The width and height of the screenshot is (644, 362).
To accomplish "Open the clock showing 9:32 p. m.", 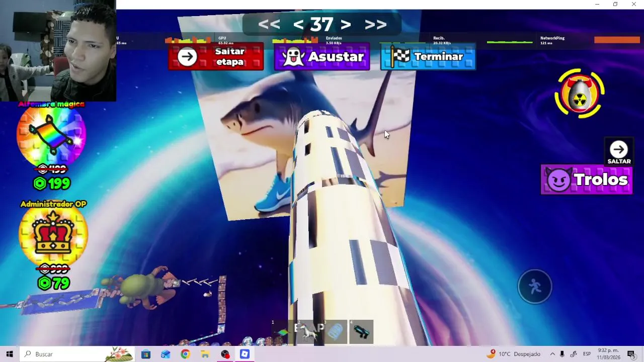I will [x=608, y=354].
